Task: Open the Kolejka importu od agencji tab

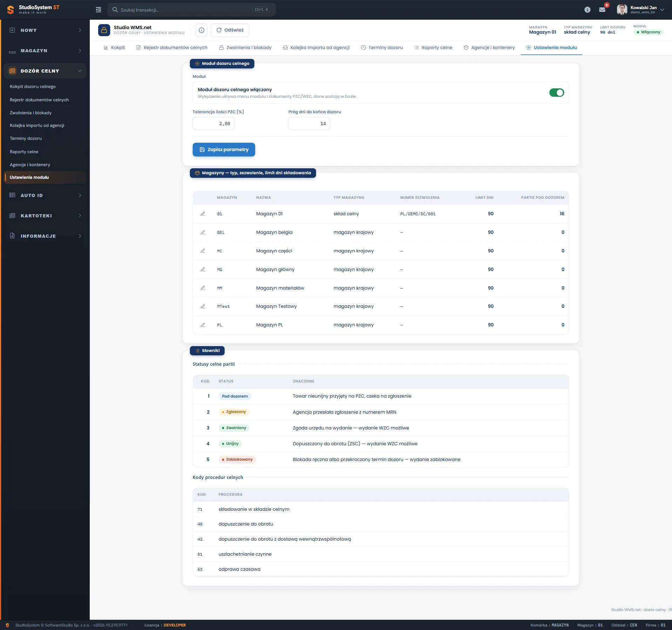Action: coord(316,48)
